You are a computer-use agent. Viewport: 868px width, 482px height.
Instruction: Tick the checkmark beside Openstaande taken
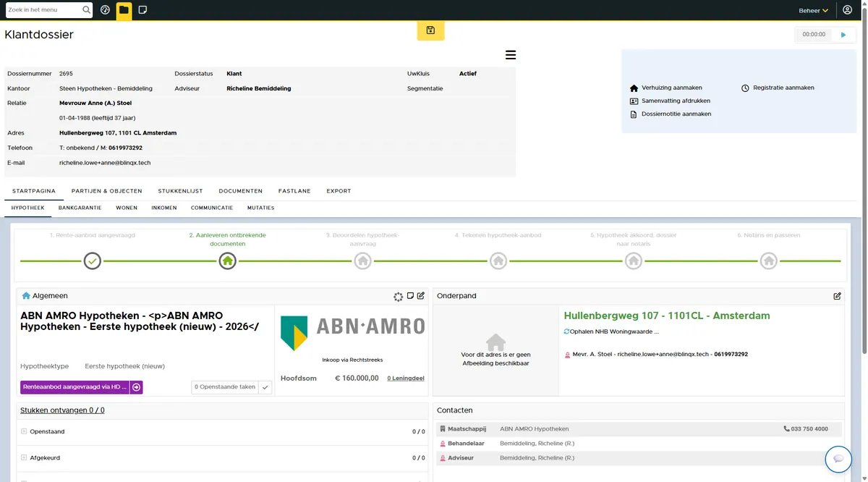(x=265, y=387)
